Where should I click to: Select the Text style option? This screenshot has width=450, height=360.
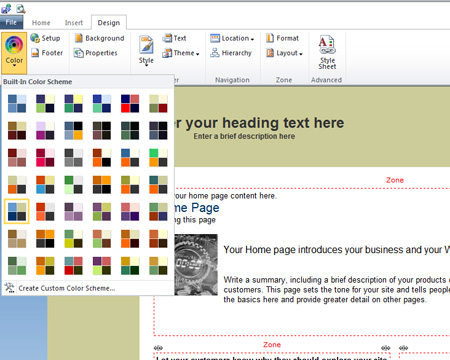[174, 38]
